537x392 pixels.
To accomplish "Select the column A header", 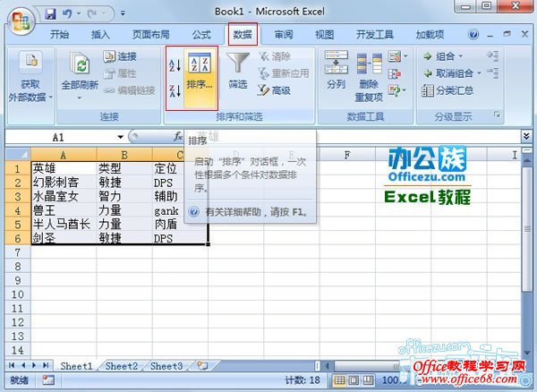I will click(64, 155).
